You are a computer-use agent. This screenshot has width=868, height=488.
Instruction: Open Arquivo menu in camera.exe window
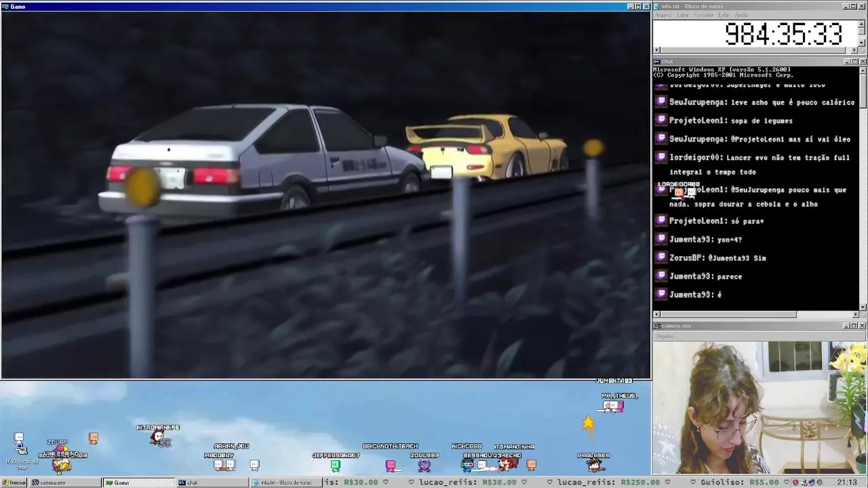[665, 336]
